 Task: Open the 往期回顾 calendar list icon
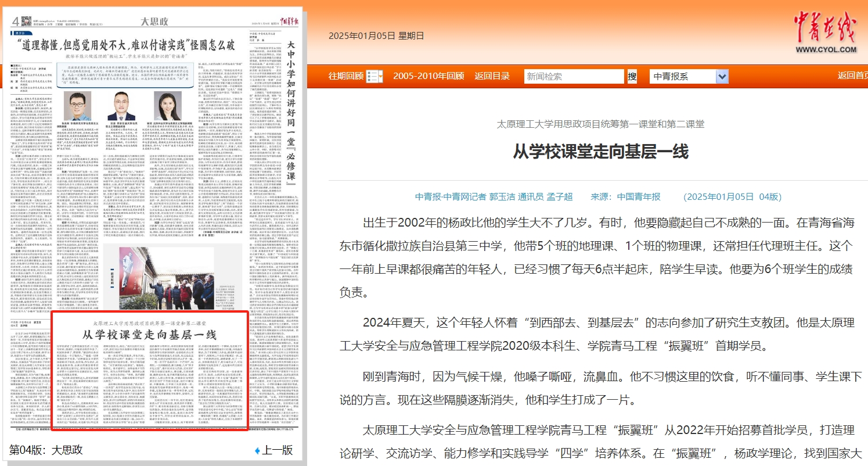click(x=376, y=76)
